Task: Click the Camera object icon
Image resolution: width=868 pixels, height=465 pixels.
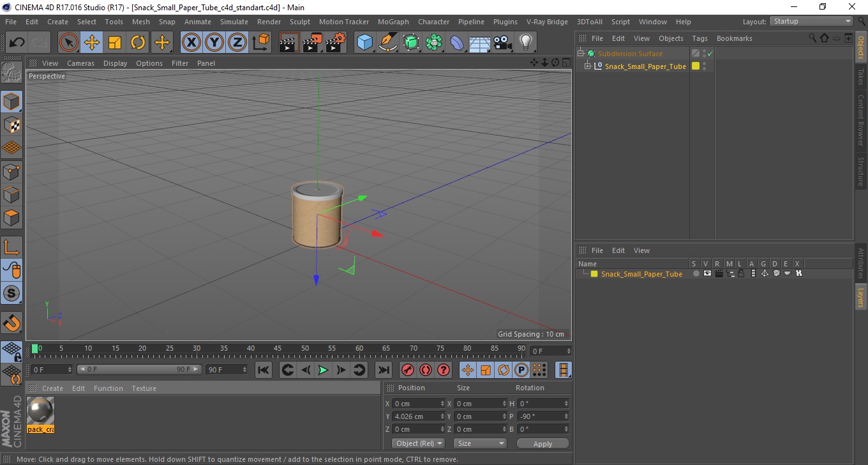Action: pyautogui.click(x=503, y=43)
